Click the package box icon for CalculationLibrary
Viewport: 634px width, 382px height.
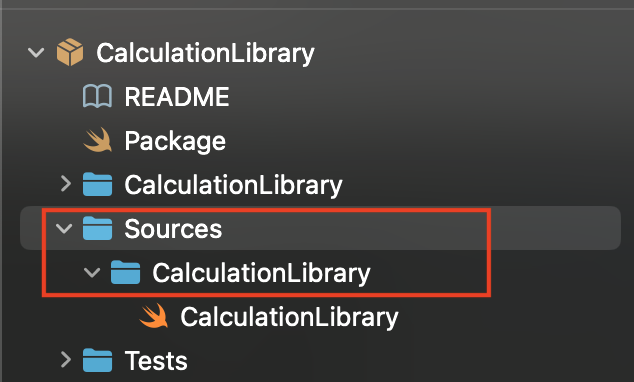tap(70, 52)
